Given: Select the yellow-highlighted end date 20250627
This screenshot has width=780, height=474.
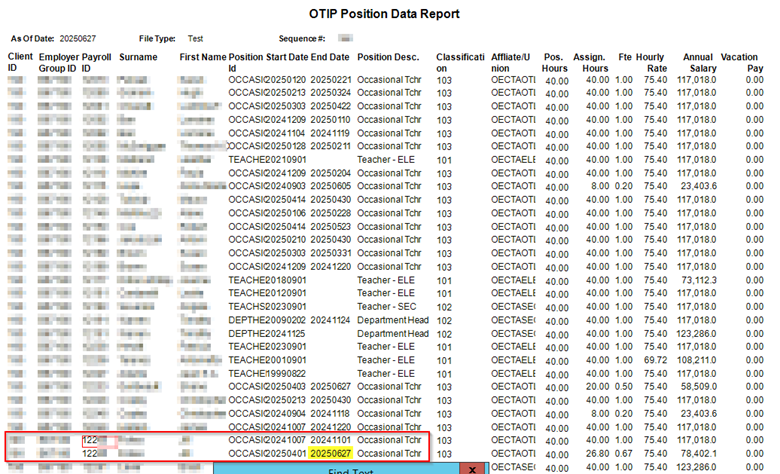Looking at the screenshot, I should 330,453.
